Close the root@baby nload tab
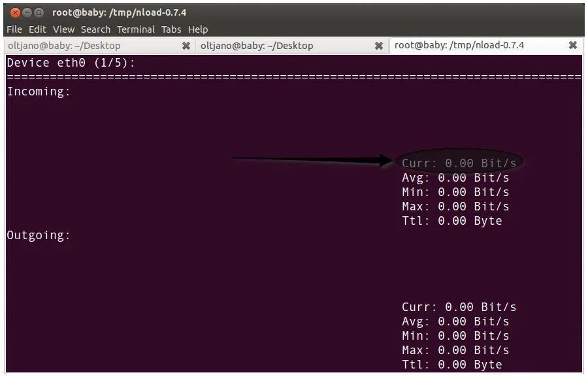The image size is (588, 377). click(x=573, y=46)
